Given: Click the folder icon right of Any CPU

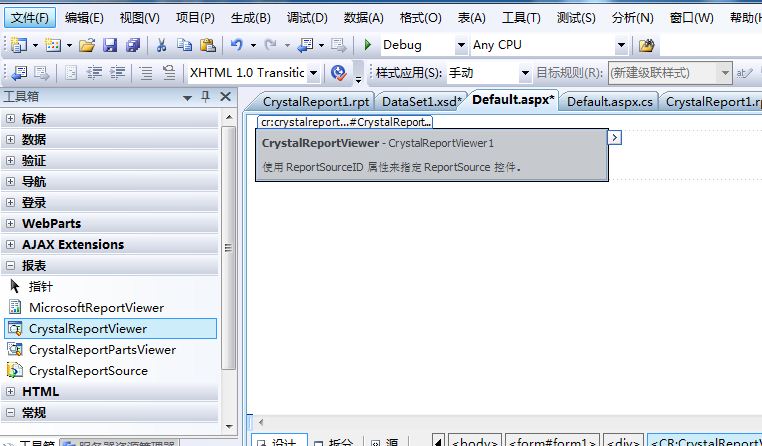Looking at the screenshot, I should 646,45.
